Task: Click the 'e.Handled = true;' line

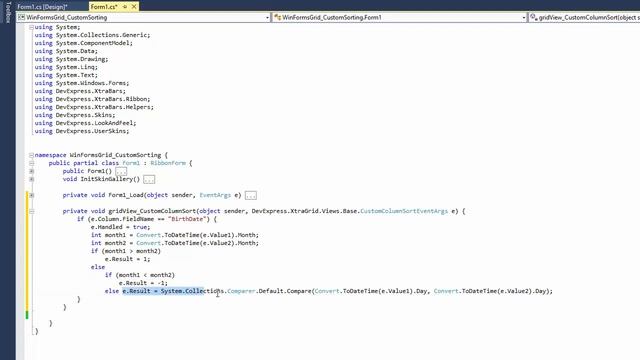Action: pos(120,227)
